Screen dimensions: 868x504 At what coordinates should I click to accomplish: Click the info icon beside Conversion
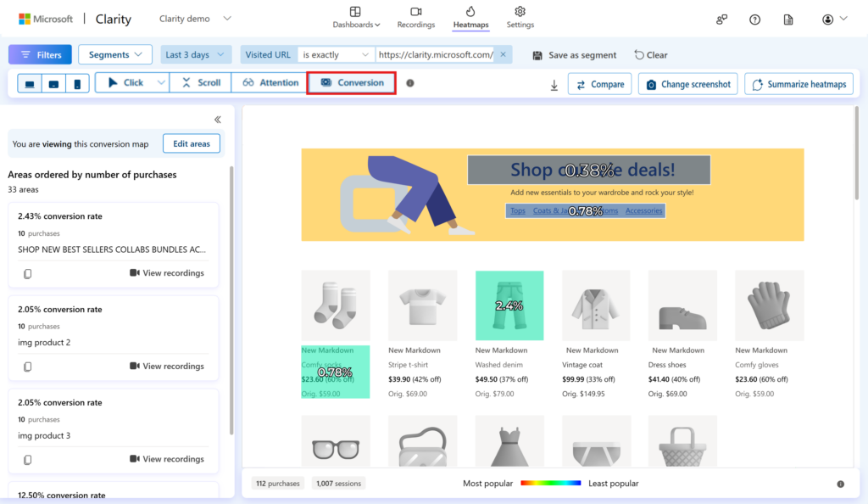click(410, 83)
